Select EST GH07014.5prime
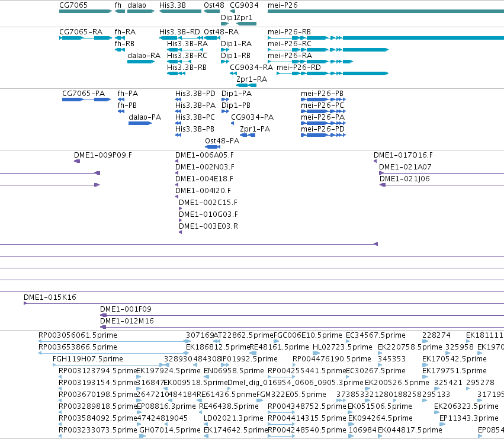Viewport: 504px width, 439px height. 170,430
